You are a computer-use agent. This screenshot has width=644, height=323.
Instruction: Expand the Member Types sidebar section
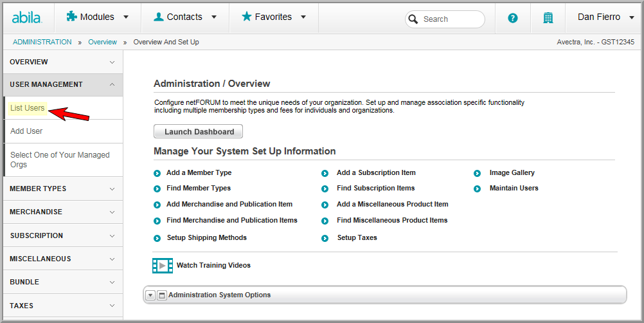point(63,189)
